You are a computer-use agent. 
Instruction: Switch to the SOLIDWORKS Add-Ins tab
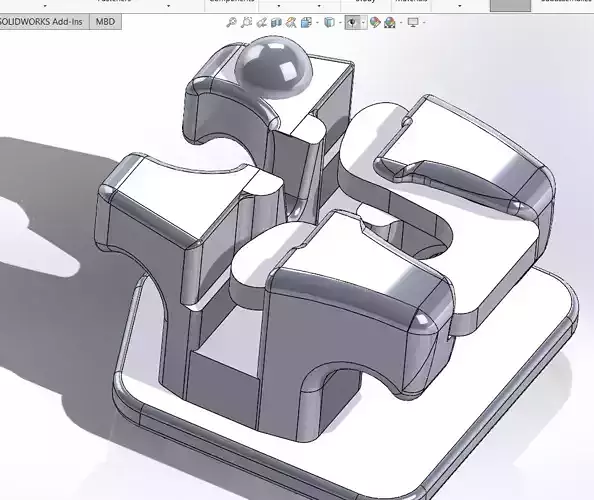pyautogui.click(x=42, y=22)
